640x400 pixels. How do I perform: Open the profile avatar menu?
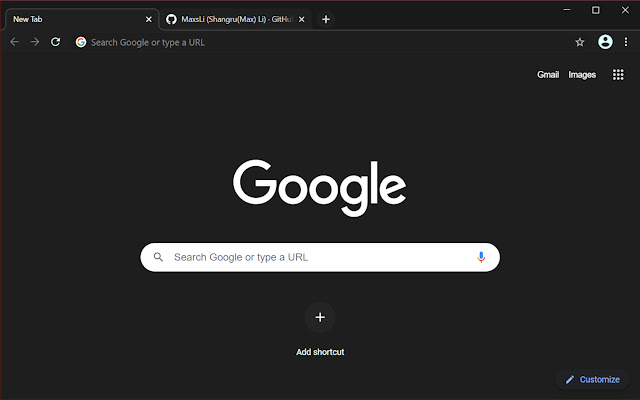(605, 42)
